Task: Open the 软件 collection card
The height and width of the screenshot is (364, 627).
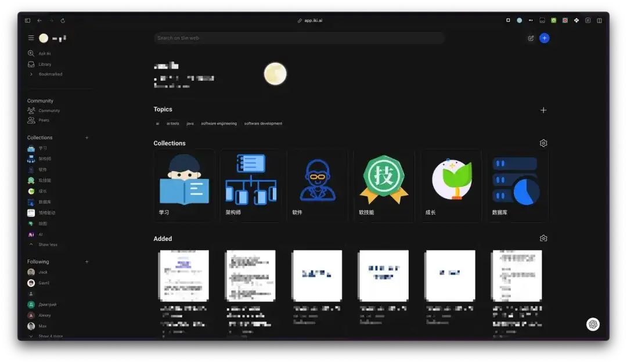Action: (318, 186)
